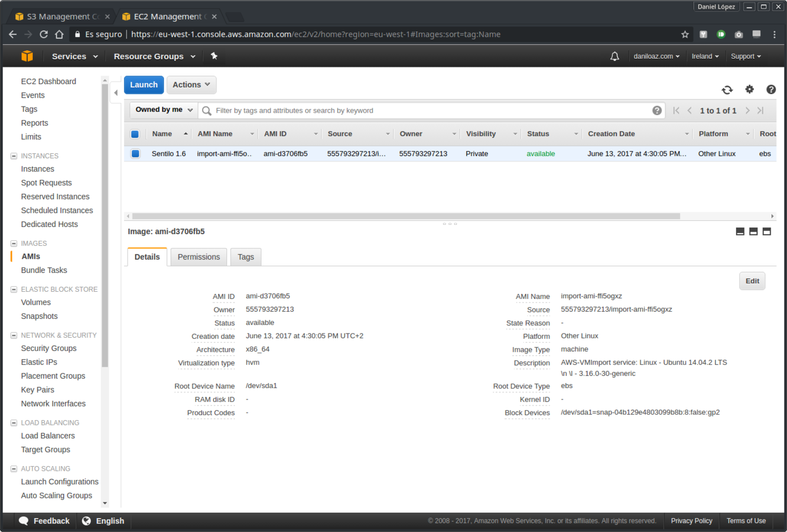Open the Actions dropdown button
The width and height of the screenshot is (787, 532).
(191, 85)
